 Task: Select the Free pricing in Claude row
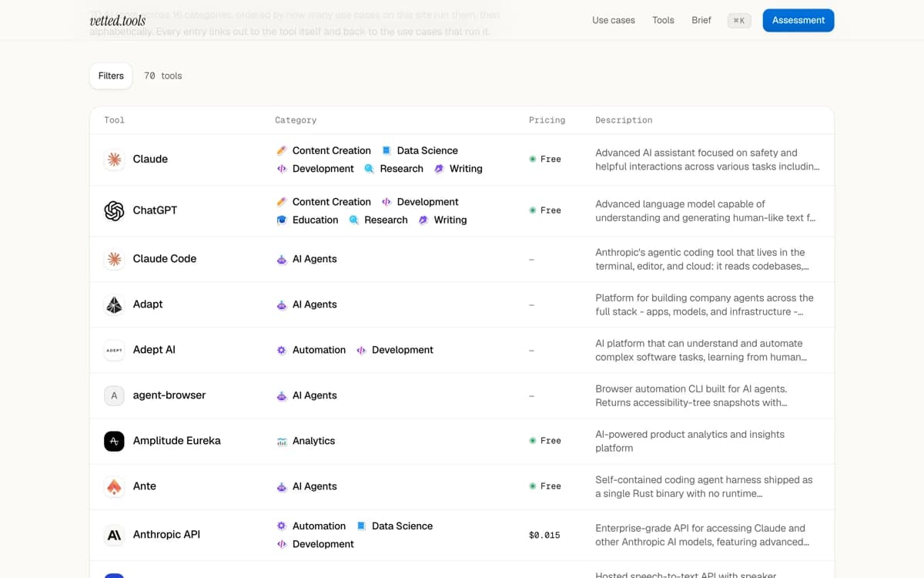pyautogui.click(x=545, y=160)
